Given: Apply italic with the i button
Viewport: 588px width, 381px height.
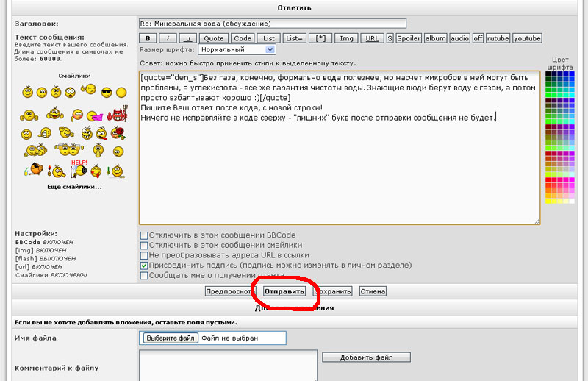Looking at the screenshot, I should coord(168,38).
